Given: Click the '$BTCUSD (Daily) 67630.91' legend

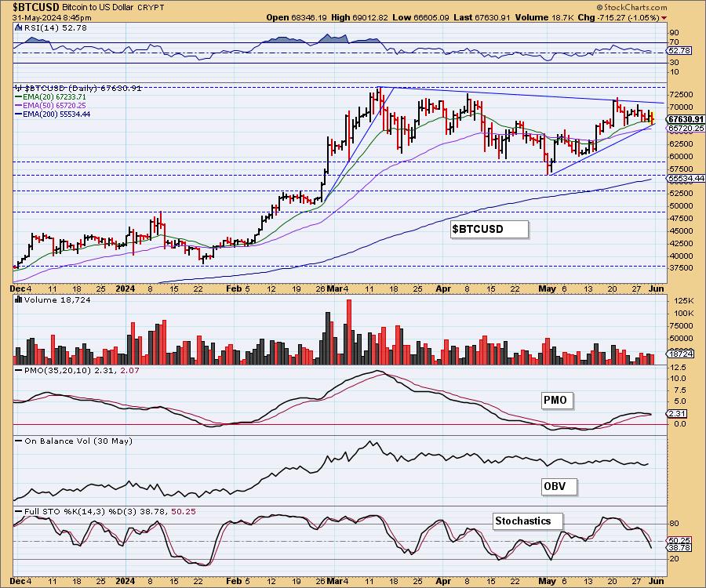Looking at the screenshot, I should (83, 88).
